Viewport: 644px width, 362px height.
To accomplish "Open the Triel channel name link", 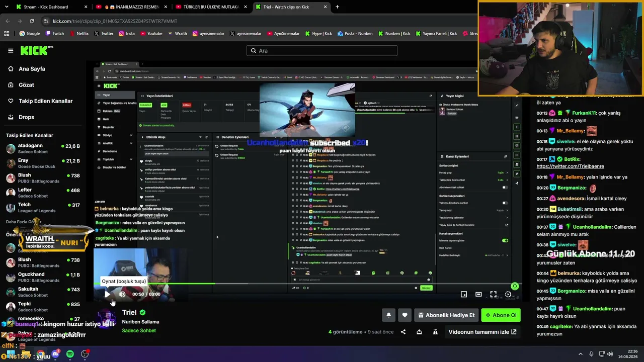I will tap(129, 312).
